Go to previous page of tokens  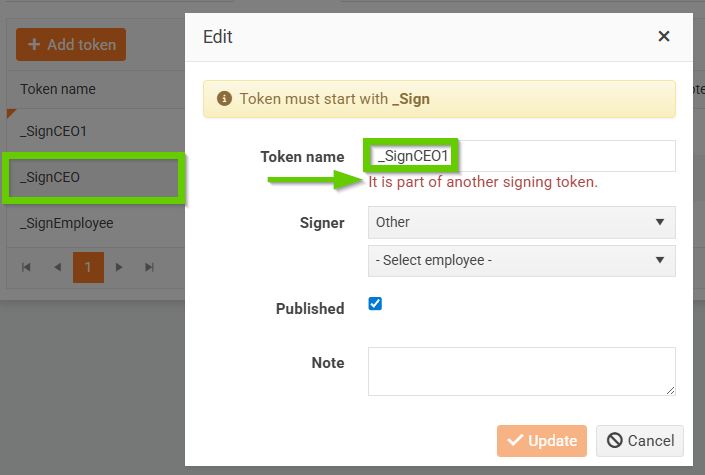[57, 267]
